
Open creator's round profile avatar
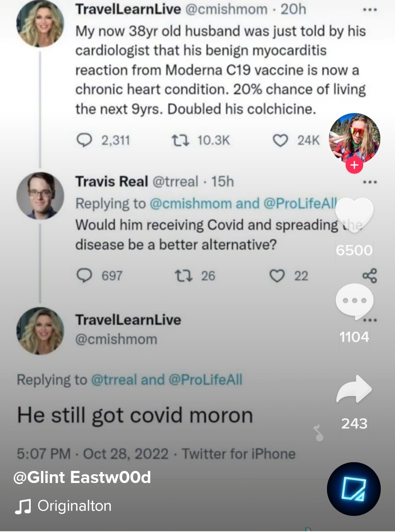(x=354, y=138)
